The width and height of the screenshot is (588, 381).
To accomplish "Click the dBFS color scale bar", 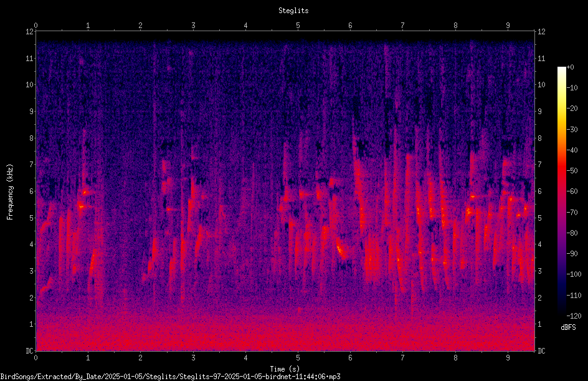I will click(x=561, y=191).
